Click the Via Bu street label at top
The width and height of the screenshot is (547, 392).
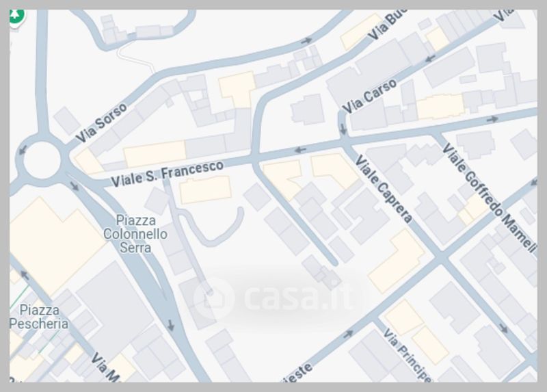[386, 23]
